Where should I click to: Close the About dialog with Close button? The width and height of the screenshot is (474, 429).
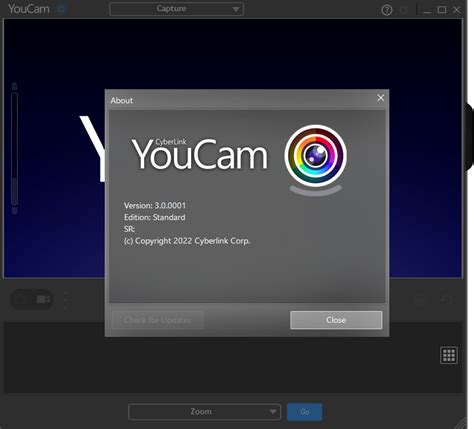pyautogui.click(x=336, y=320)
